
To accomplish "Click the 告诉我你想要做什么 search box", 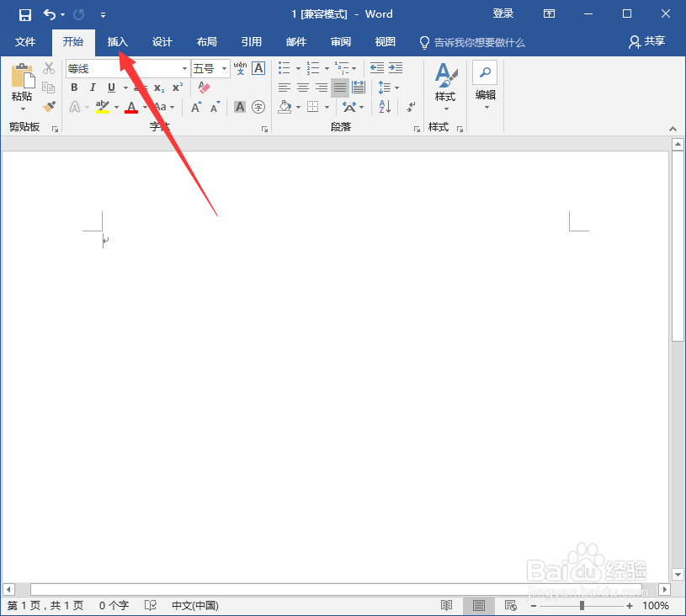I will (472, 42).
